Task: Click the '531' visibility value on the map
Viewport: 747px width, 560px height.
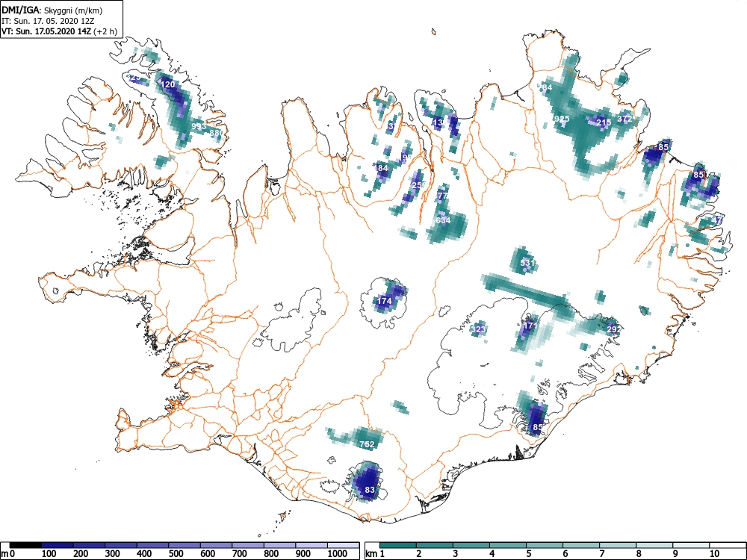Action: (527, 263)
